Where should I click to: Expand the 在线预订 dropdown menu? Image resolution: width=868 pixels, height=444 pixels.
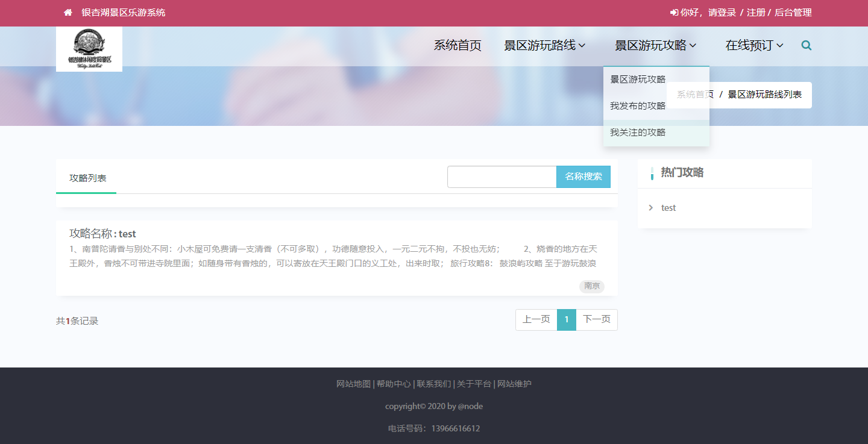[x=753, y=45]
